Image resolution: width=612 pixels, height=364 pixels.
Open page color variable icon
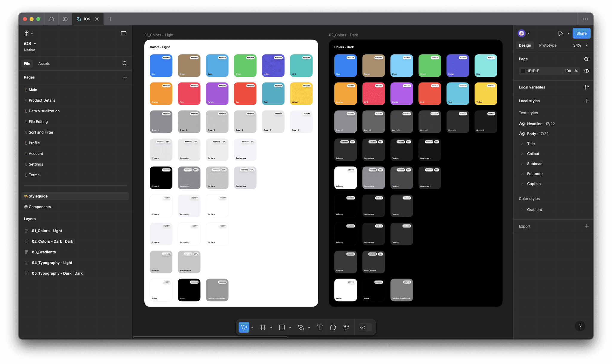(587, 59)
